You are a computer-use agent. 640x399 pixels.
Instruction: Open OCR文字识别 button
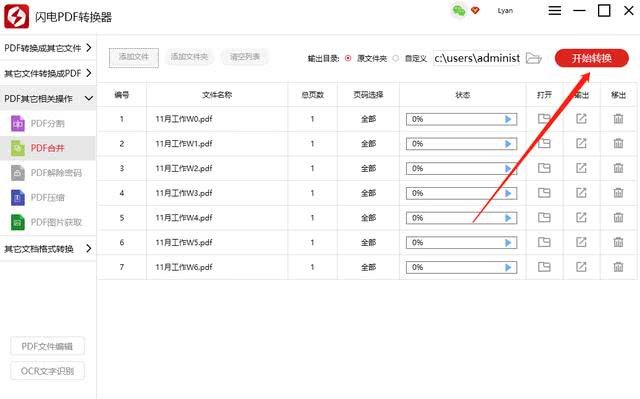tap(47, 371)
